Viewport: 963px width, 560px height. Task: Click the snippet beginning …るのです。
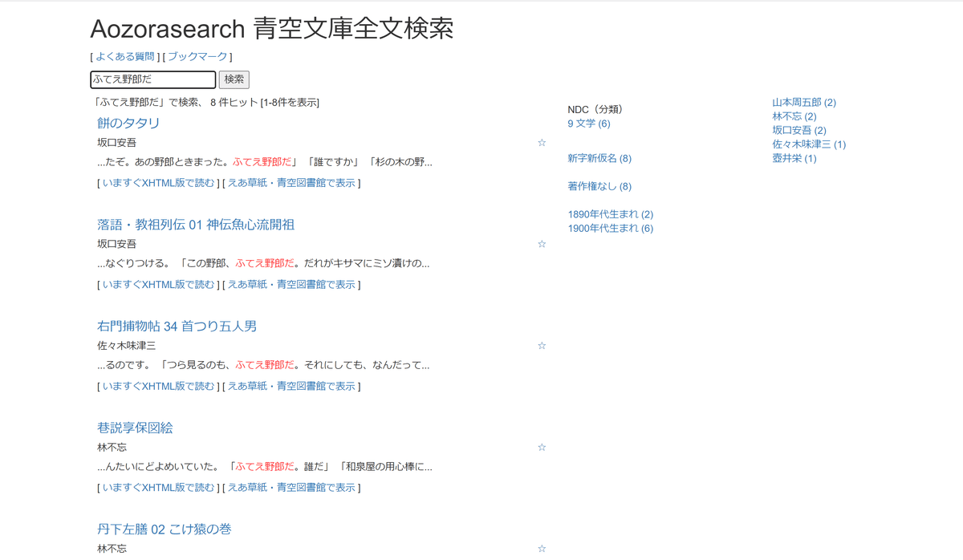click(x=263, y=365)
